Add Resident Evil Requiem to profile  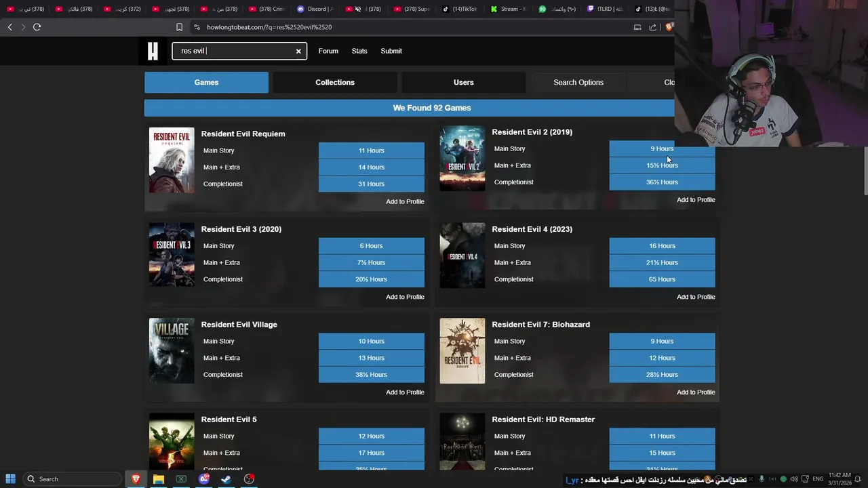405,201
